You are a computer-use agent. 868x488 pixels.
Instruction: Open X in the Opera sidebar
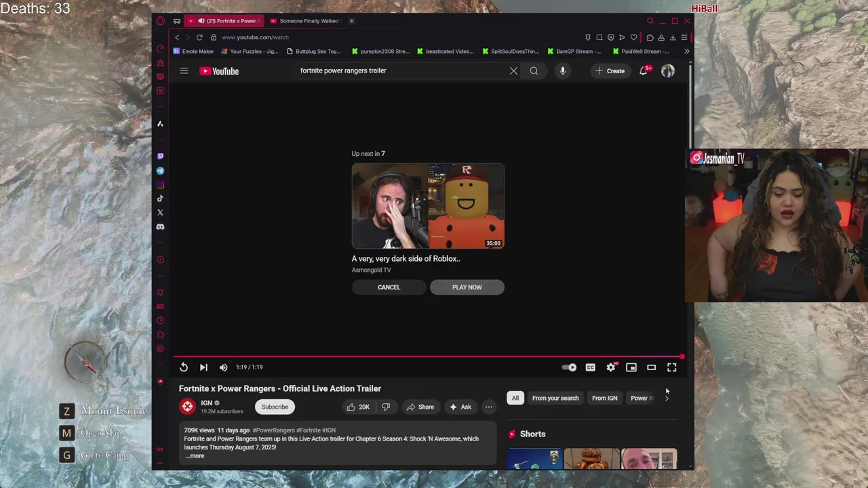point(160,213)
